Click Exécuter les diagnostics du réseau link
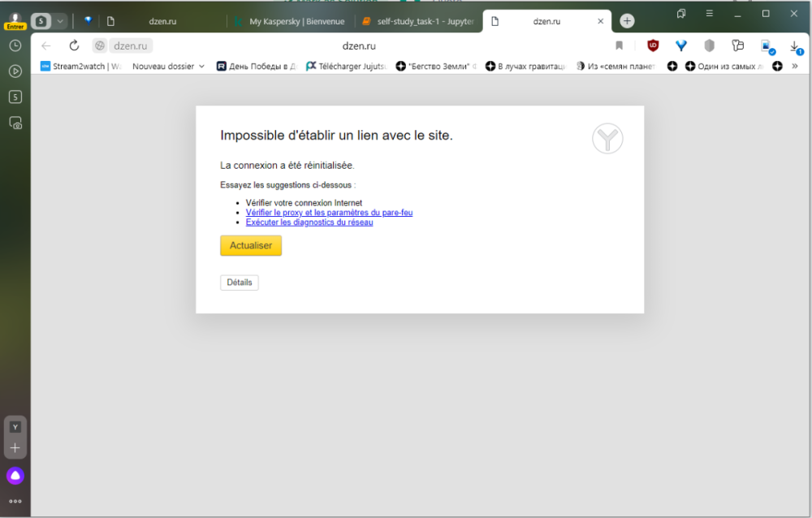Image resolution: width=812 pixels, height=518 pixels. pyautogui.click(x=309, y=222)
